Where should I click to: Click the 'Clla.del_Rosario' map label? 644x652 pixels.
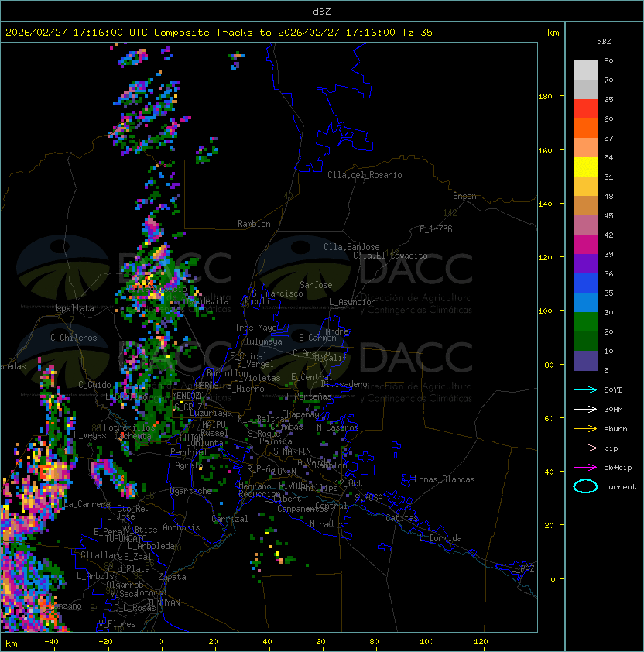tap(365, 175)
